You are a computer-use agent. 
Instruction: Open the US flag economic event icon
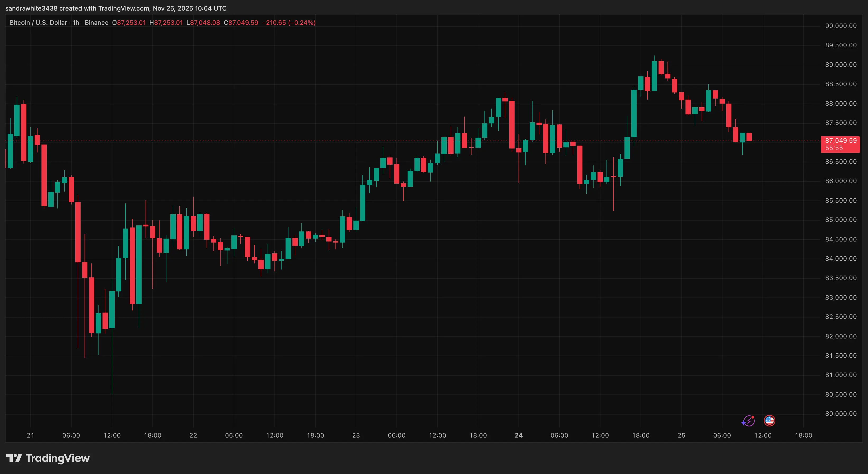click(770, 421)
